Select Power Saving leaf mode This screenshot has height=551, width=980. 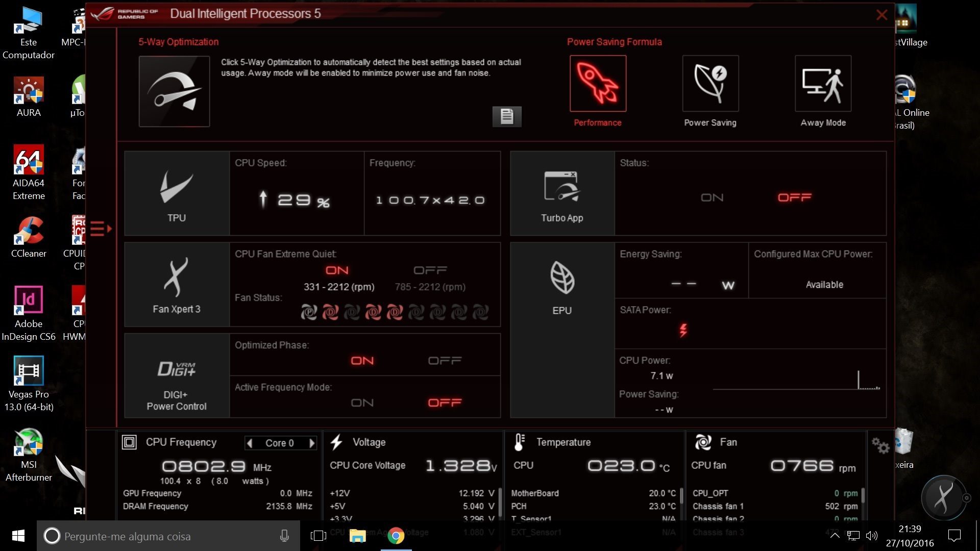point(710,83)
